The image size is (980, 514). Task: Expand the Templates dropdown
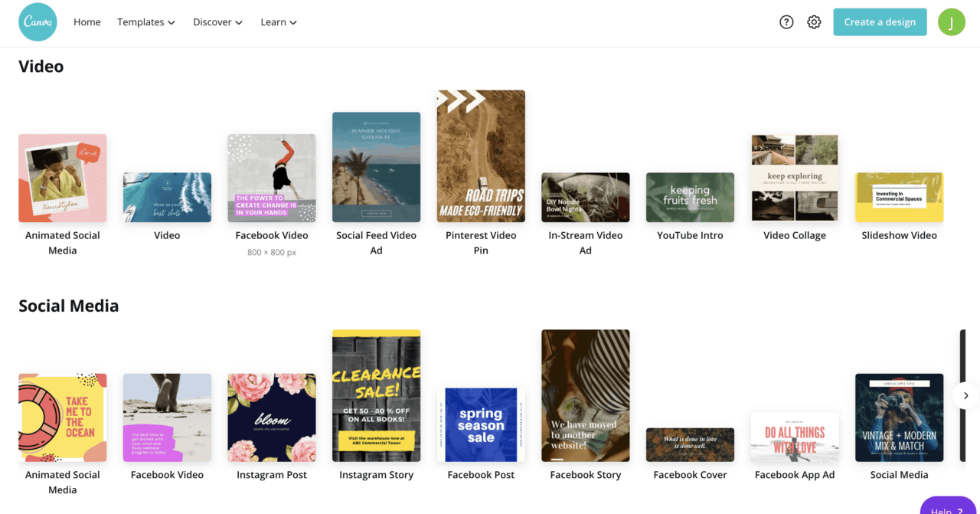(145, 21)
